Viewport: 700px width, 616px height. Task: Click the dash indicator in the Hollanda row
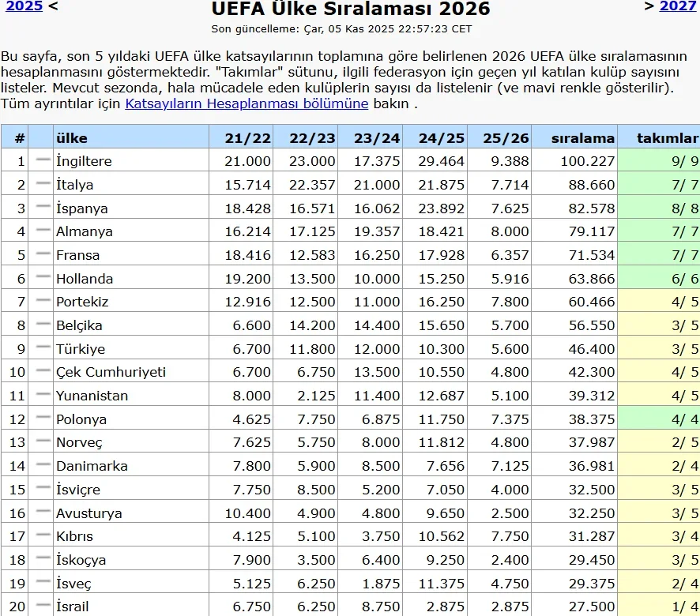43,277
